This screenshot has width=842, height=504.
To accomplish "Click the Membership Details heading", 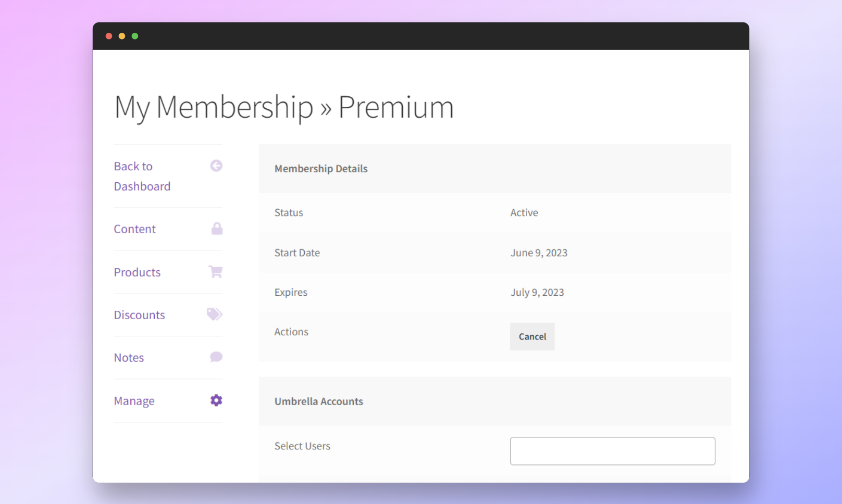I will (x=321, y=169).
